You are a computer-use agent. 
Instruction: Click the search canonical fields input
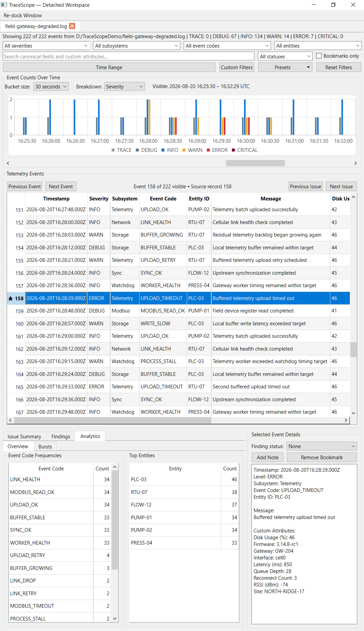tap(129, 56)
